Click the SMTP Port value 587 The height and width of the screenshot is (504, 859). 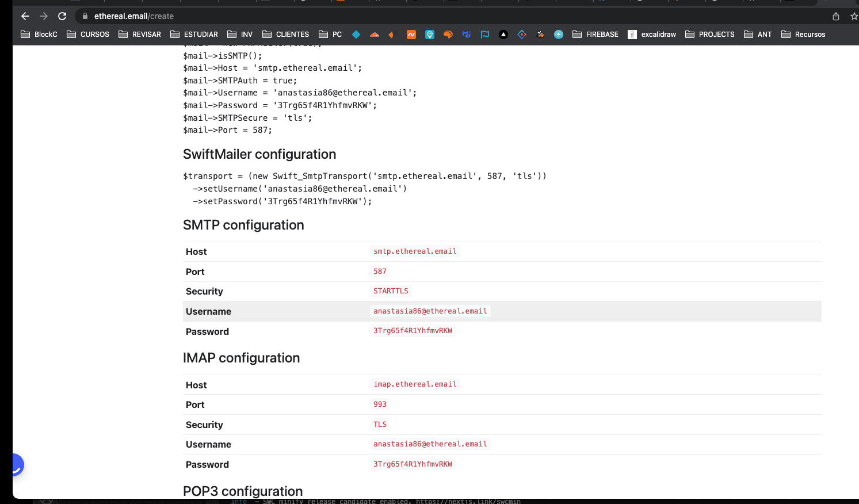pyautogui.click(x=380, y=271)
